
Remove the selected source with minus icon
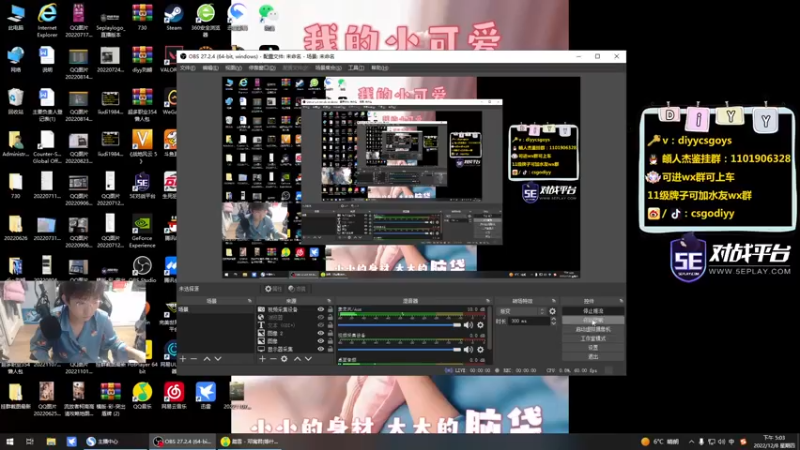coord(273,359)
